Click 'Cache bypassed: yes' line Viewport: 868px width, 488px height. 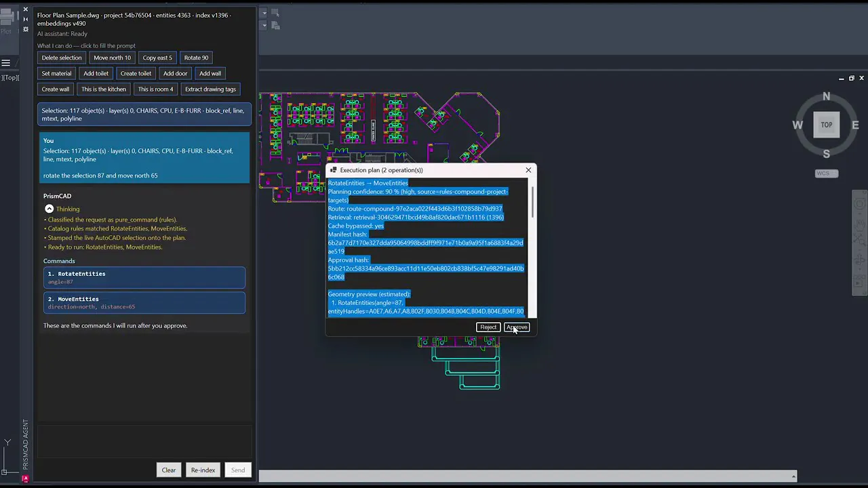click(x=356, y=226)
